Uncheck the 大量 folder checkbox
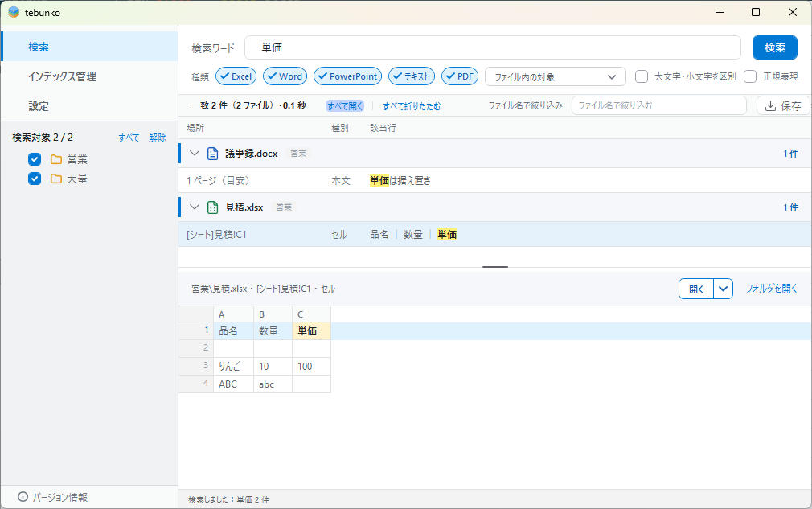Image resolution: width=812 pixels, height=509 pixels. pos(35,179)
